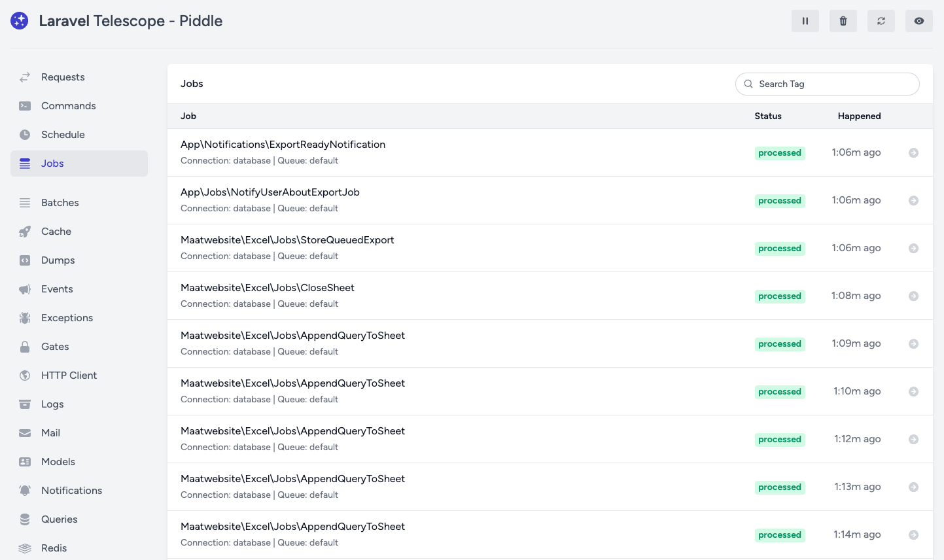The image size is (944, 560).
Task: Toggle auto-refresh with the reload arrows button
Action: [x=881, y=21]
